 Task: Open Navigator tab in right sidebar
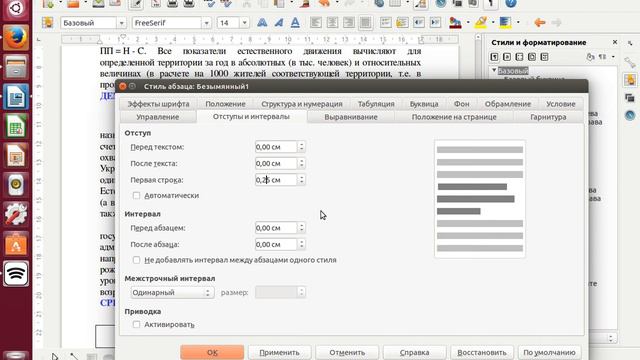click(x=630, y=116)
